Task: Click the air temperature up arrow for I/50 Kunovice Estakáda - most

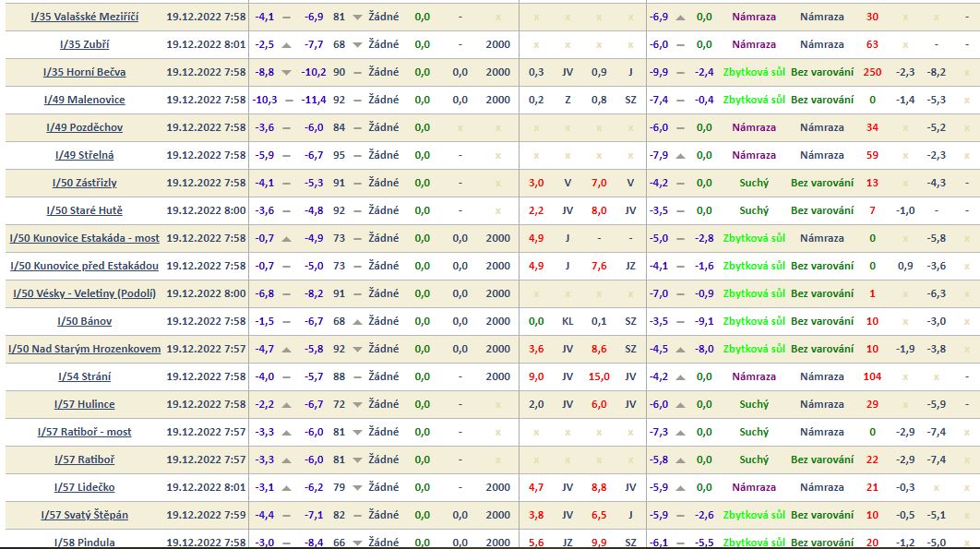Action: [x=286, y=238]
